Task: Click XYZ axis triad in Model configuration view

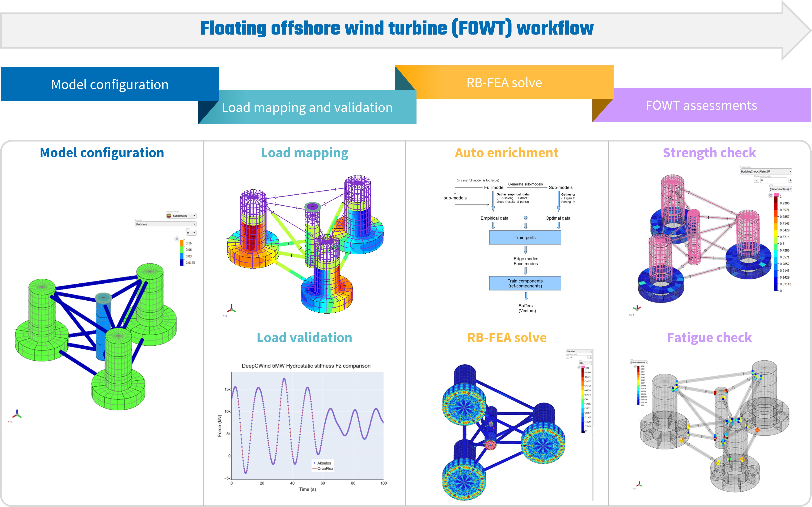Action: point(17,414)
